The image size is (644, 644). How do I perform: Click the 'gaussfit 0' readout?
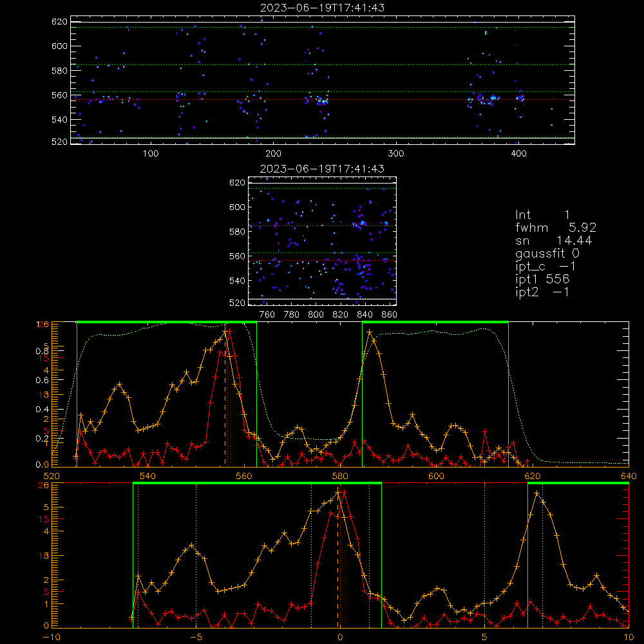(x=547, y=253)
